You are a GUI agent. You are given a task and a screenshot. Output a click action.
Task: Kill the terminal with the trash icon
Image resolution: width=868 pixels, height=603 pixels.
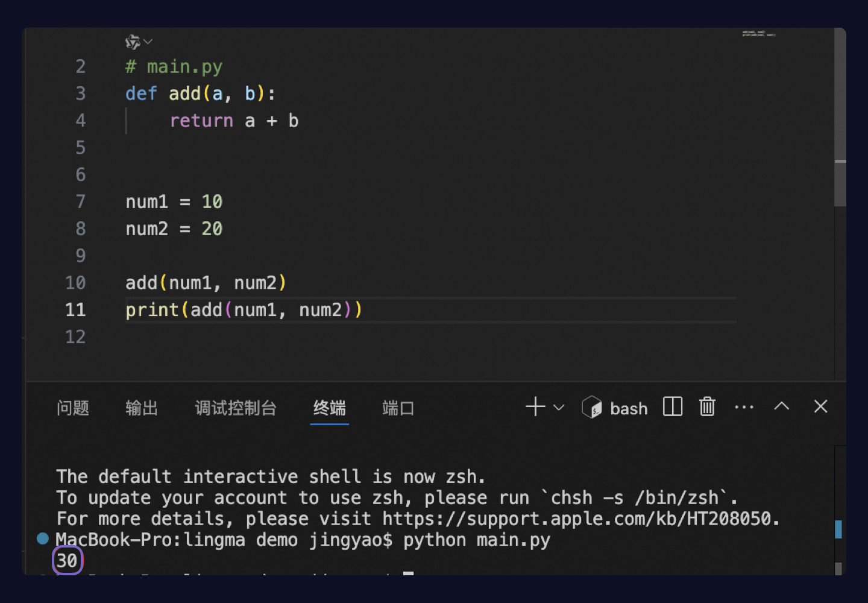click(707, 407)
